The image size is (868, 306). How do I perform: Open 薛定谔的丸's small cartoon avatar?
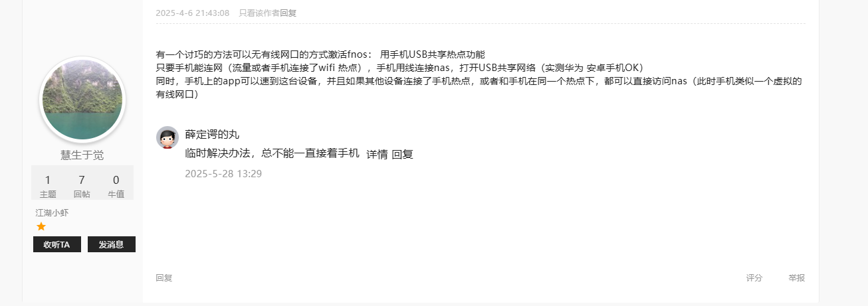[x=167, y=137]
